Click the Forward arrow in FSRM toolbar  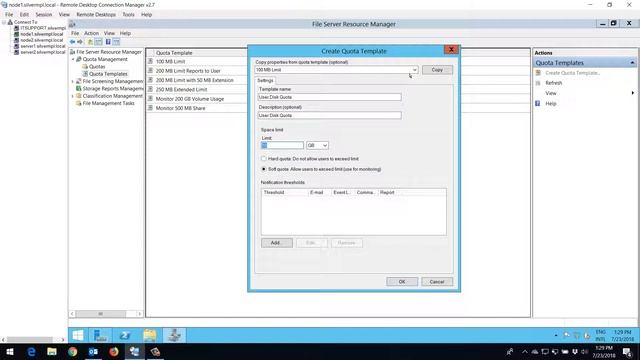click(80, 42)
